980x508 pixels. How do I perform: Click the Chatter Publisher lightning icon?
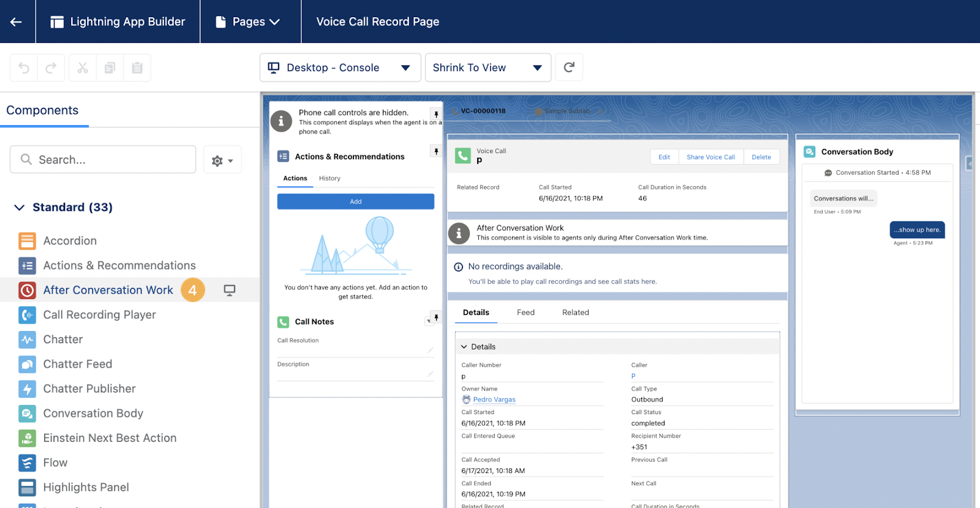pyautogui.click(x=27, y=389)
